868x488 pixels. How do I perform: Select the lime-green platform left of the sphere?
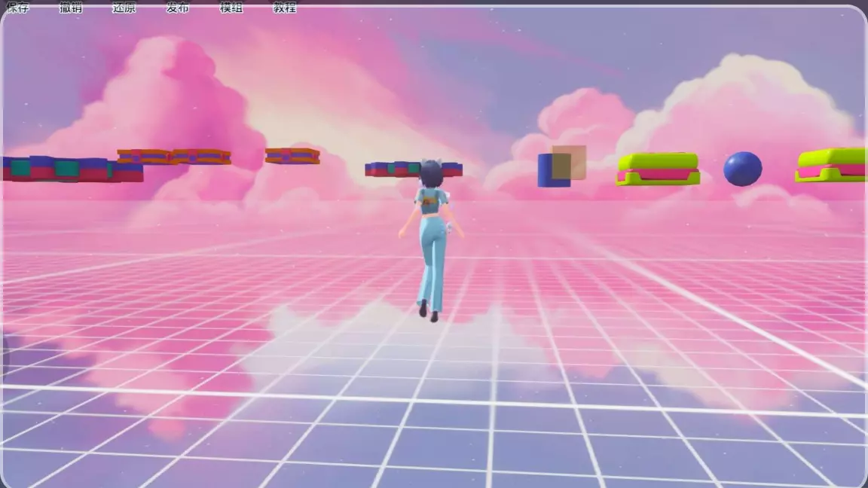tap(658, 169)
